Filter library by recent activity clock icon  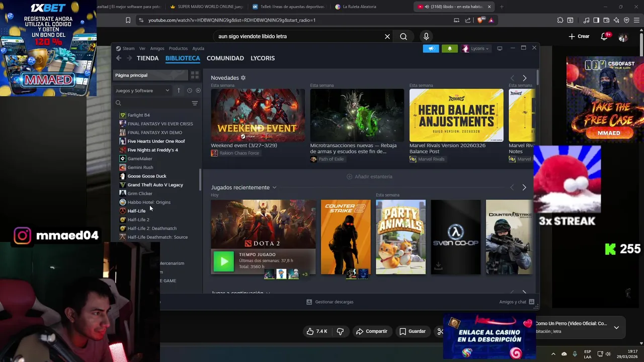189,90
